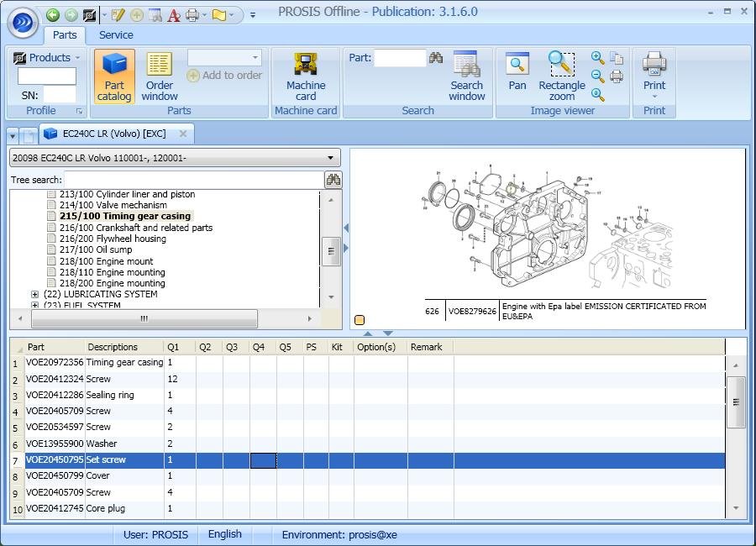Screen dimensions: 756x546
Task: Select 217/100 Oil sump tree item
Action: (96, 249)
